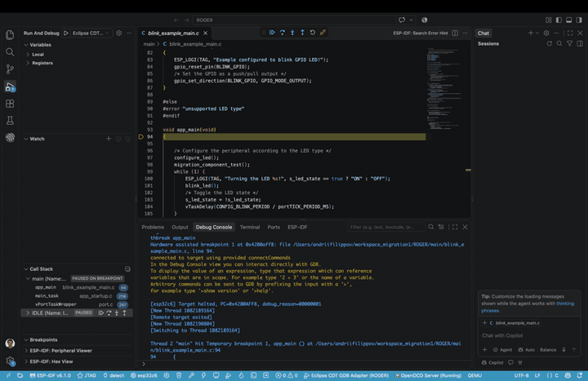The height and width of the screenshot is (381, 588).
Task: Open the thinking phrases link in Chat tip
Action: point(528,308)
